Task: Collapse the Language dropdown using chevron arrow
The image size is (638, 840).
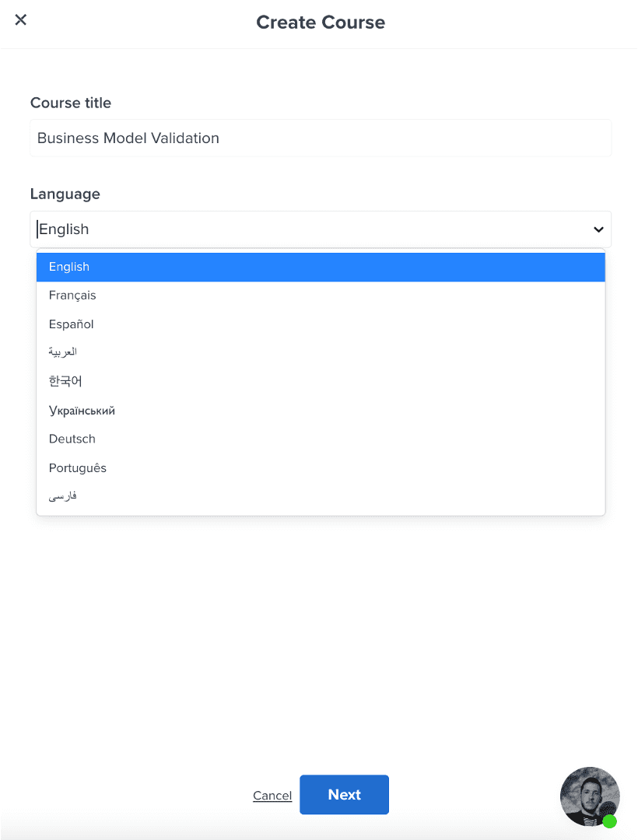Action: point(598,229)
